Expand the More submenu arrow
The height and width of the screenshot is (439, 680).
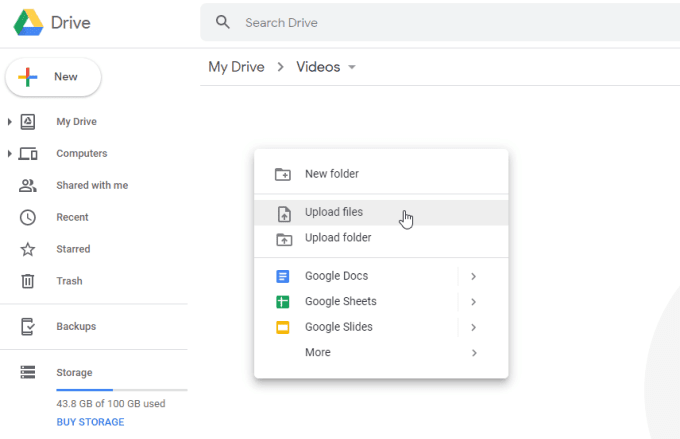[x=473, y=352]
